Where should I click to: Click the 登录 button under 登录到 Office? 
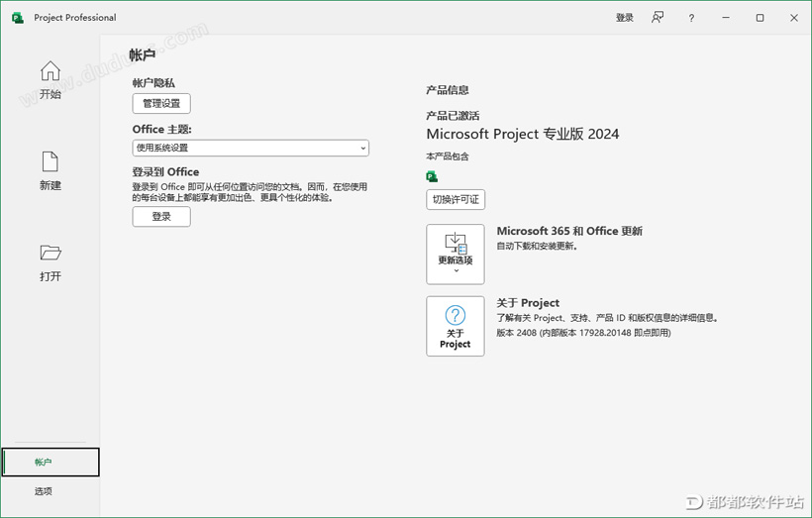coord(161,217)
